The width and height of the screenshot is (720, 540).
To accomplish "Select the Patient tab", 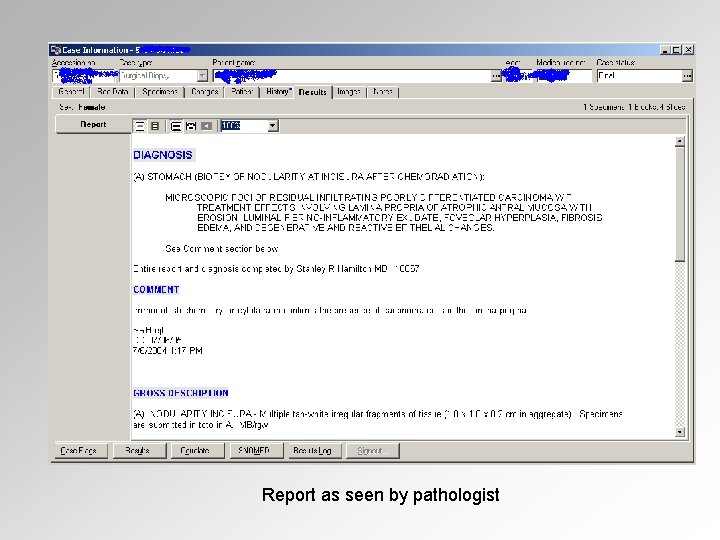I will [x=242, y=92].
